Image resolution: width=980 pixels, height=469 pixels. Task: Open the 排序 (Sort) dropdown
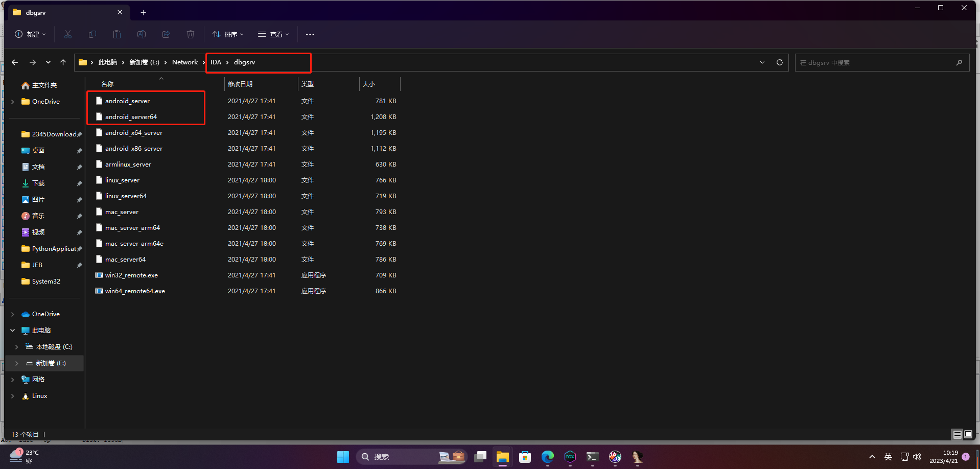coord(228,34)
